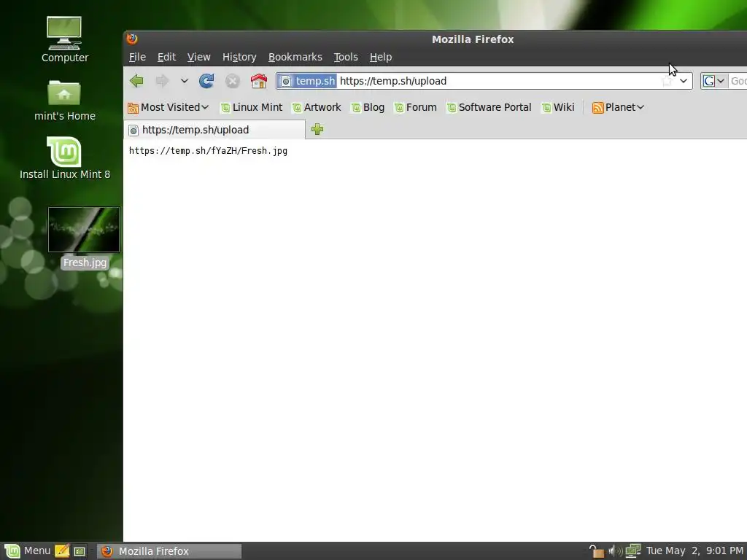Open the Linux Mint Menu button
The image size is (747, 560).
coord(28,551)
